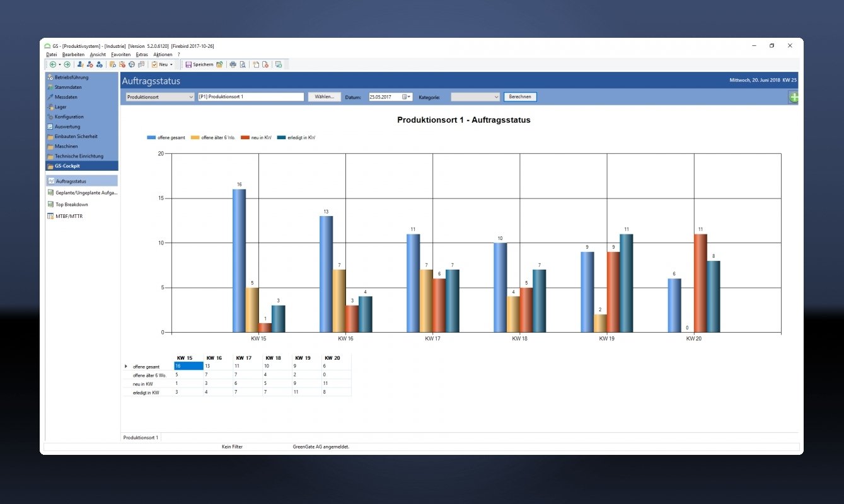
Task: Click the KW 16 table column header
Action: (x=217, y=358)
